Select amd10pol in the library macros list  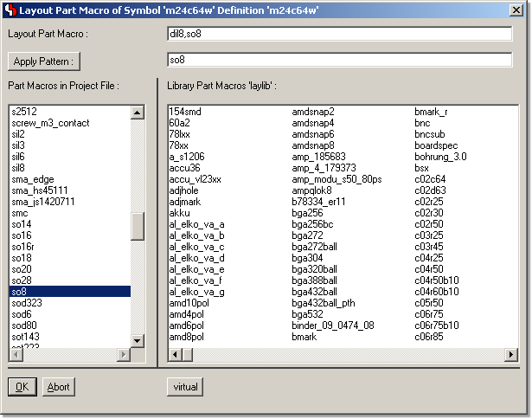pos(189,303)
